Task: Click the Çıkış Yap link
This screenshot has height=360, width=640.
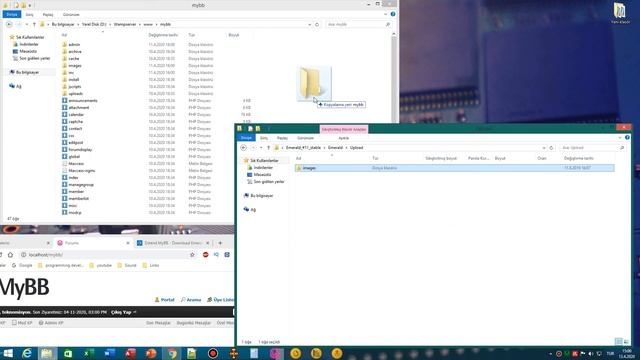Action: pos(121,312)
